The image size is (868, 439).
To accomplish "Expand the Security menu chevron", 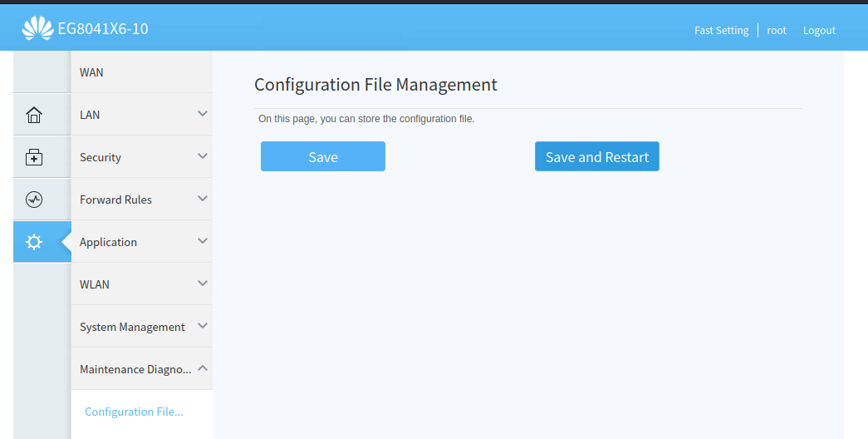I will (203, 155).
